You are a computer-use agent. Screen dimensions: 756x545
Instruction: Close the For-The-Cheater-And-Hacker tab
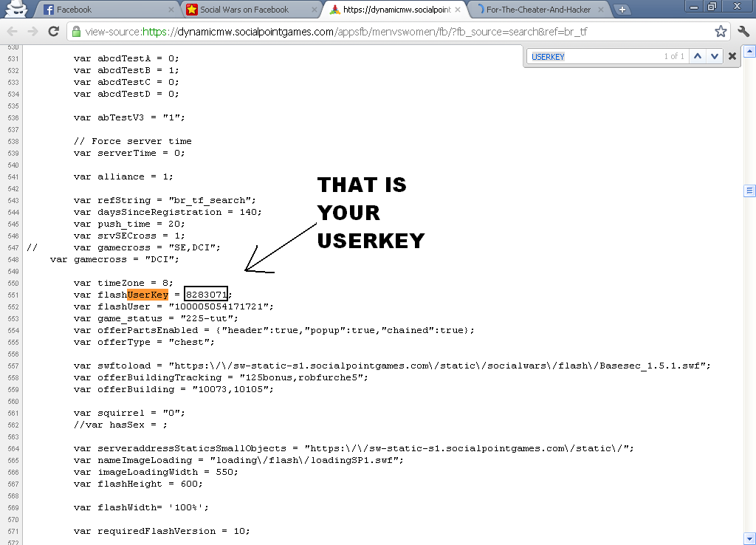point(601,10)
